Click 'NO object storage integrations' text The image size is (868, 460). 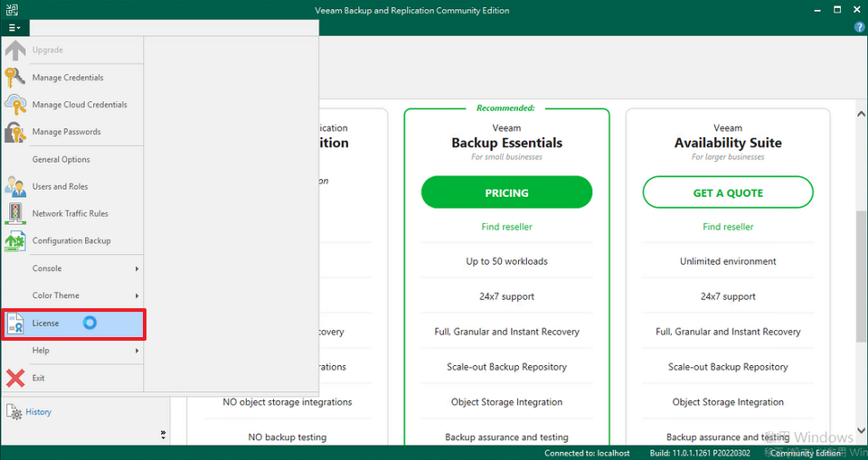[288, 402]
